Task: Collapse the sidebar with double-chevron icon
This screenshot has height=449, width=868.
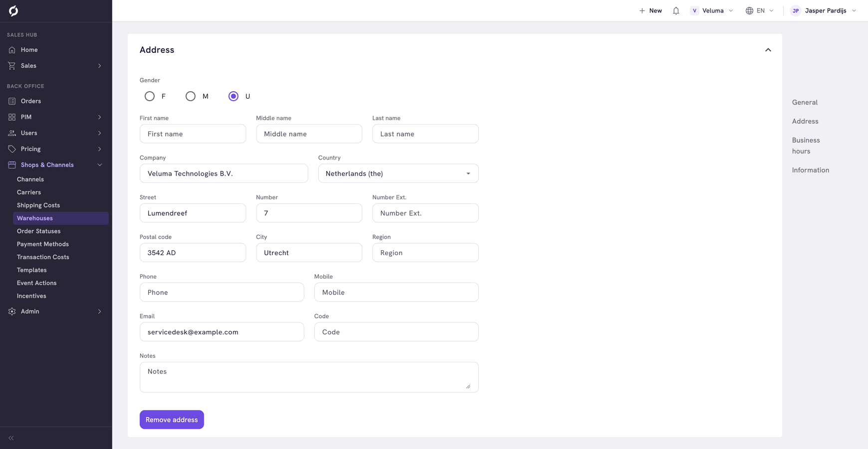Action: pyautogui.click(x=11, y=438)
